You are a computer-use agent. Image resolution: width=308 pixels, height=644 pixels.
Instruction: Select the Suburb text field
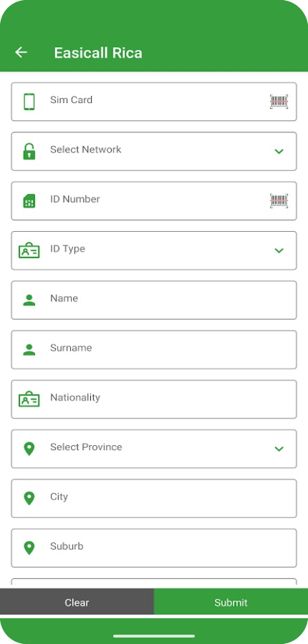pos(154,548)
